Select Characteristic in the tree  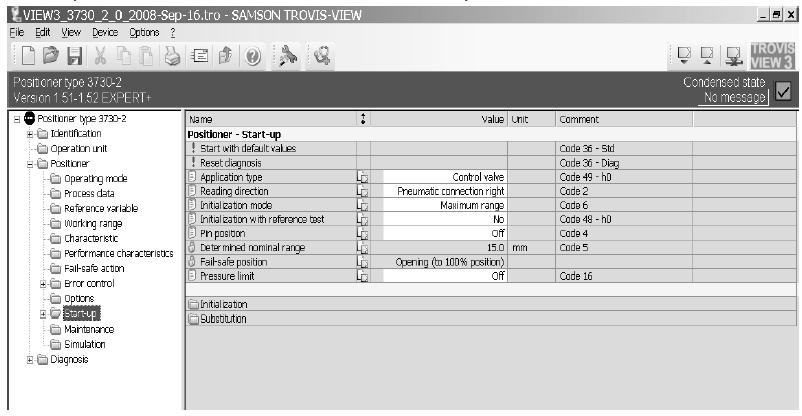point(91,238)
